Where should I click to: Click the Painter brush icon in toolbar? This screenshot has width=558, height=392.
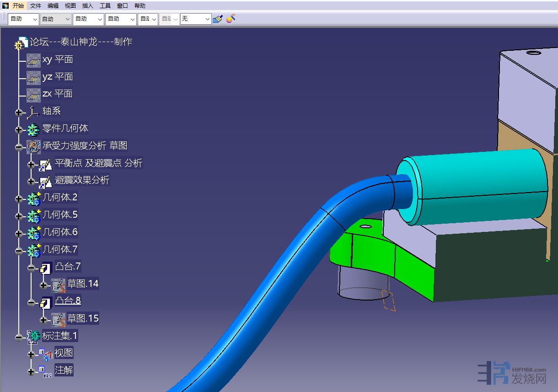(x=218, y=19)
